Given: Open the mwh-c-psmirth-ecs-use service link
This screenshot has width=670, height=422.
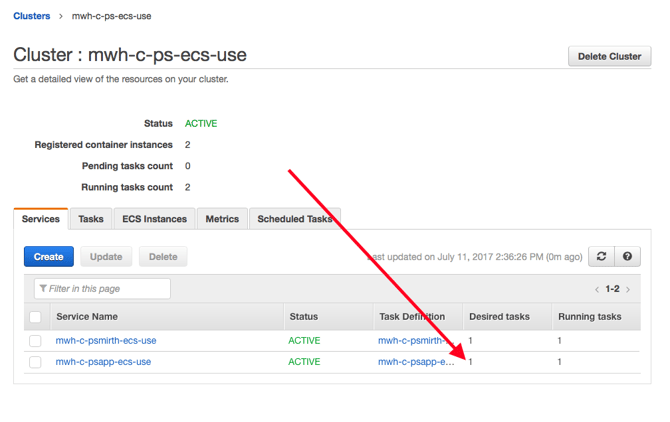Looking at the screenshot, I should 106,341.
